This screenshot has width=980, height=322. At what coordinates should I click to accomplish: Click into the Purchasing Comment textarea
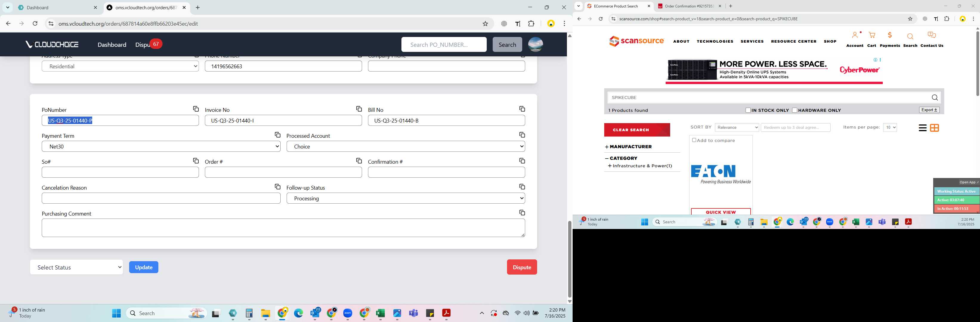(x=283, y=228)
